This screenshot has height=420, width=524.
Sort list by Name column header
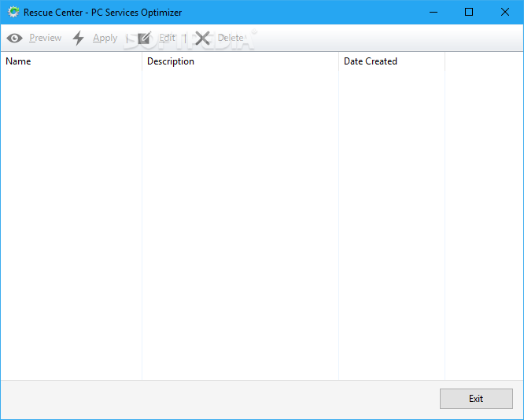tap(71, 61)
